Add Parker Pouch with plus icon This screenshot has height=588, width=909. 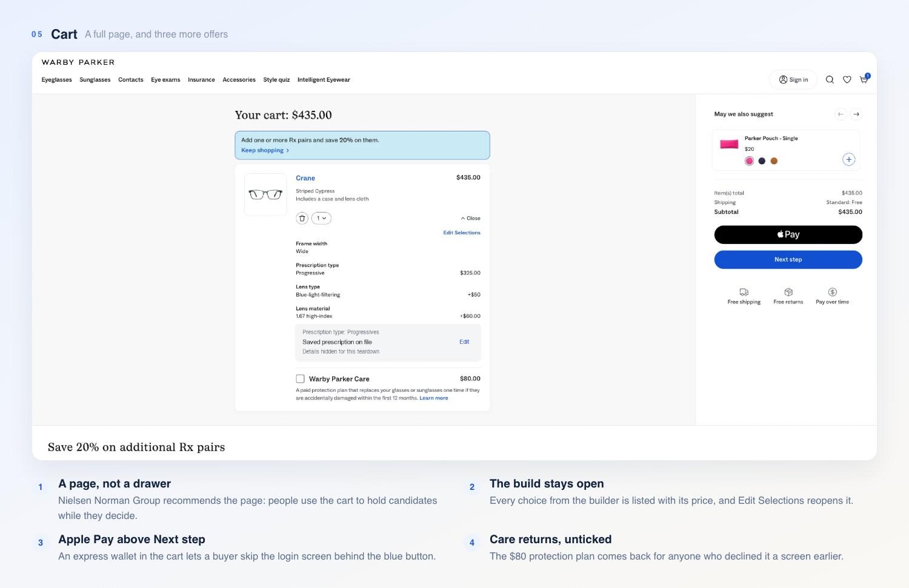point(849,159)
